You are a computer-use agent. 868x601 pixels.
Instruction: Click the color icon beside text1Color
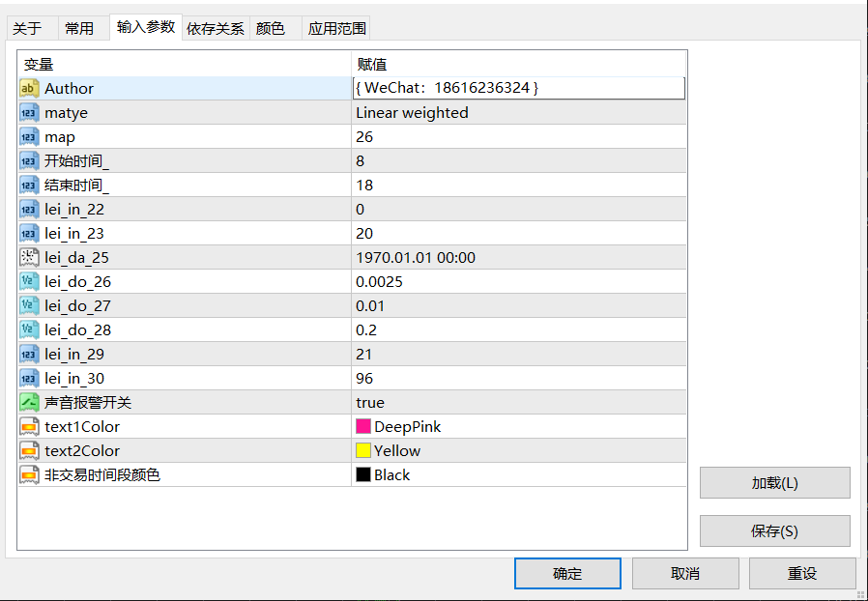[x=29, y=427]
